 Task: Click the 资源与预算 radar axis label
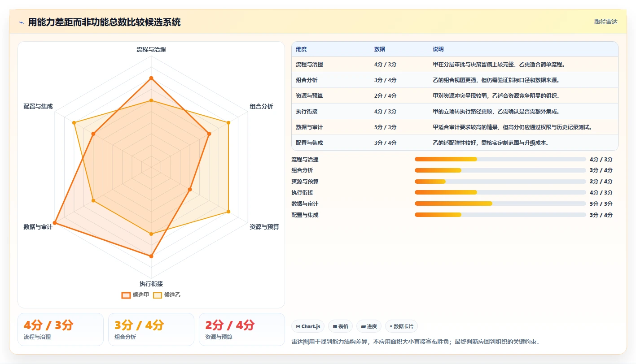264,227
